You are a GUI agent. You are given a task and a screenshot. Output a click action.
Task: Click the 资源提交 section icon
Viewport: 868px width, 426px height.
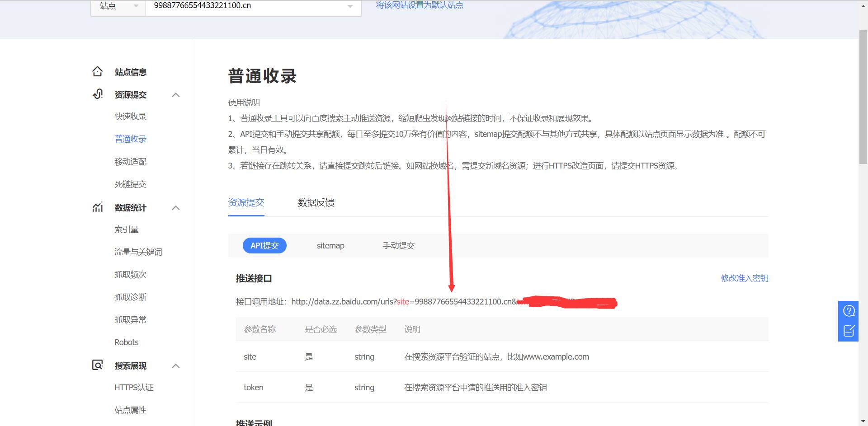click(98, 94)
